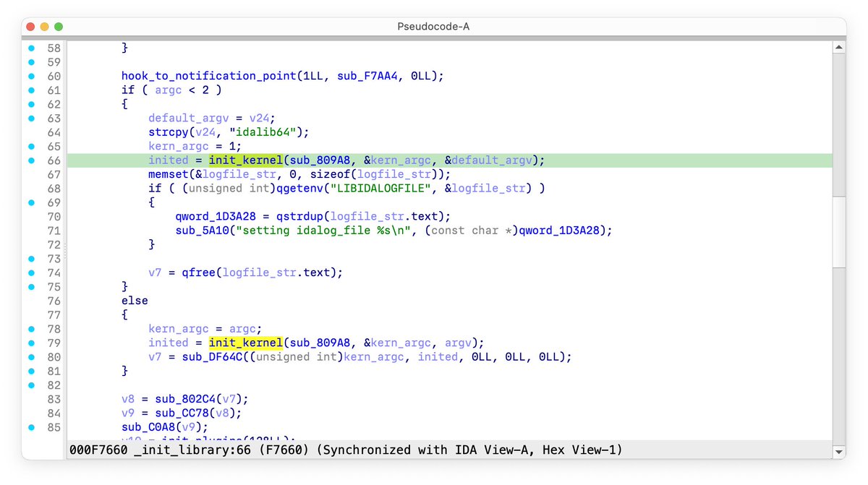Image resolution: width=868 pixels, height=485 pixels.
Task: Select highlighted init_kernel on line 66
Action: coord(246,160)
